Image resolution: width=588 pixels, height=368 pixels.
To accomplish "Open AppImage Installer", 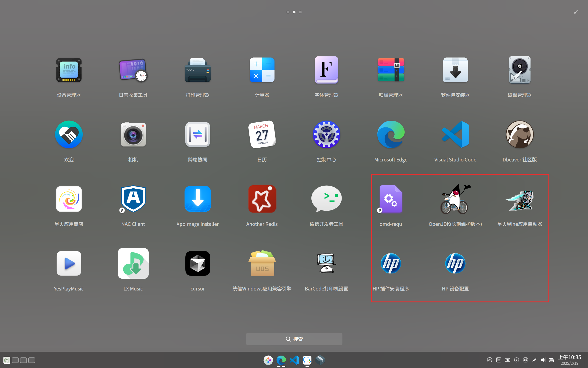I will tap(198, 199).
